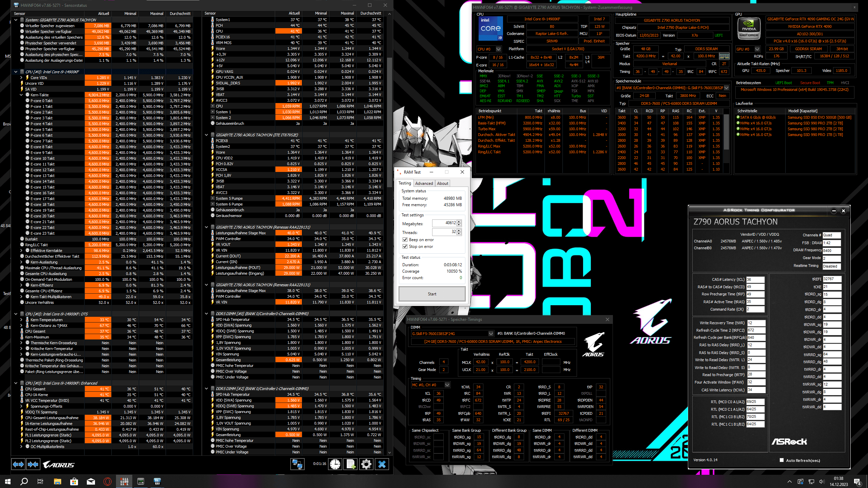Screen dimensions: 868x488
Task: Click the speaker volume icon in the system tray
Action: pyautogui.click(x=822, y=482)
